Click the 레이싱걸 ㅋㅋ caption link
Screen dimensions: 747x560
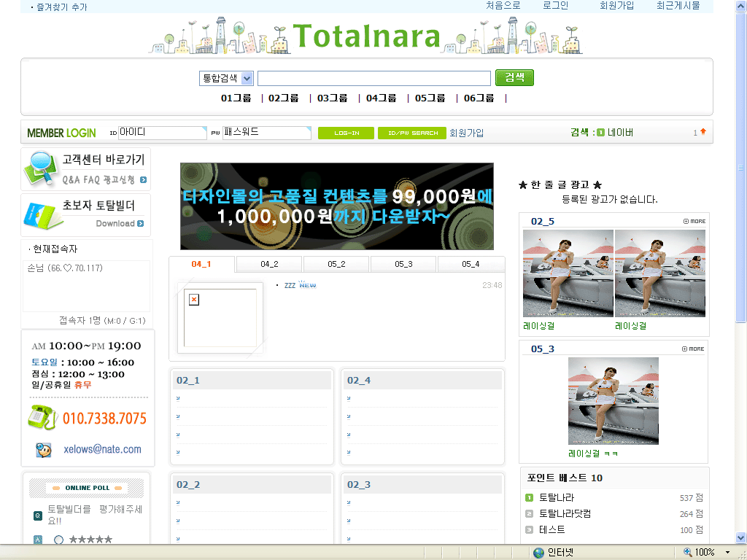tap(593, 454)
